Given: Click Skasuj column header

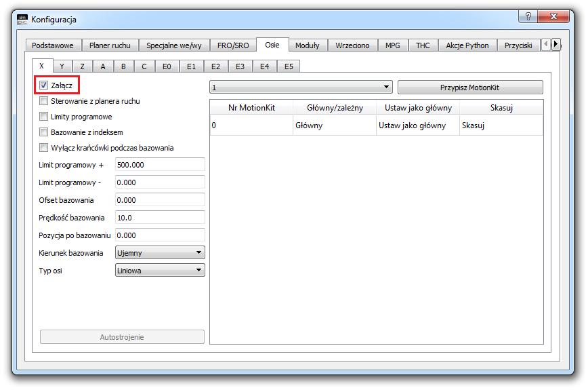Looking at the screenshot, I should tap(501, 108).
